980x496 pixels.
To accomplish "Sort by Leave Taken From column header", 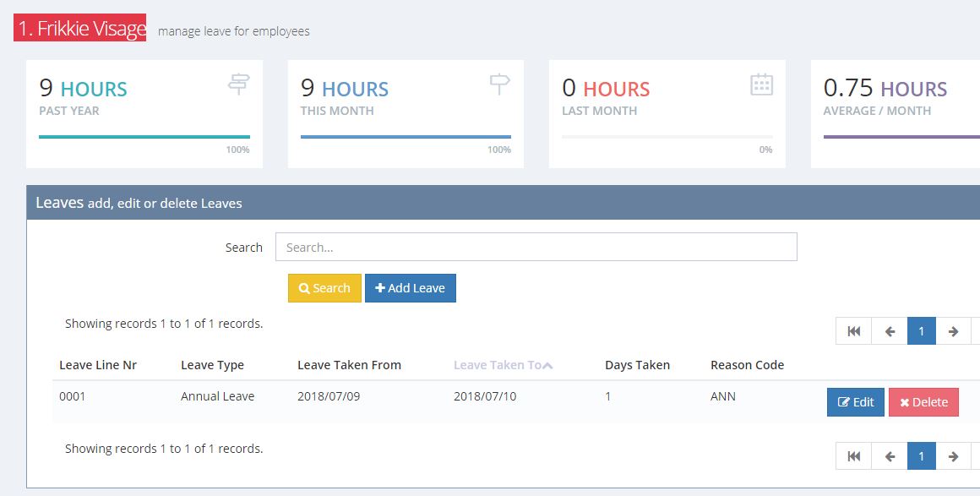I will [349, 365].
